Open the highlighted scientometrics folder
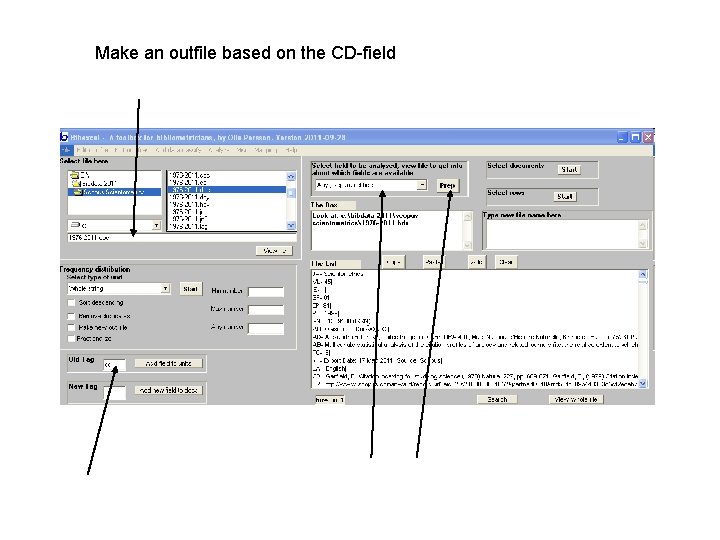720x540 pixels. click(x=113, y=192)
